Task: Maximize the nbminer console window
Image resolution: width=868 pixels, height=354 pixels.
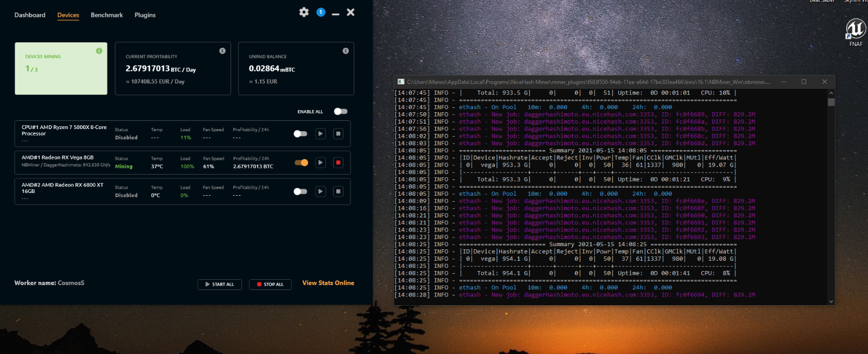Action: [x=804, y=82]
